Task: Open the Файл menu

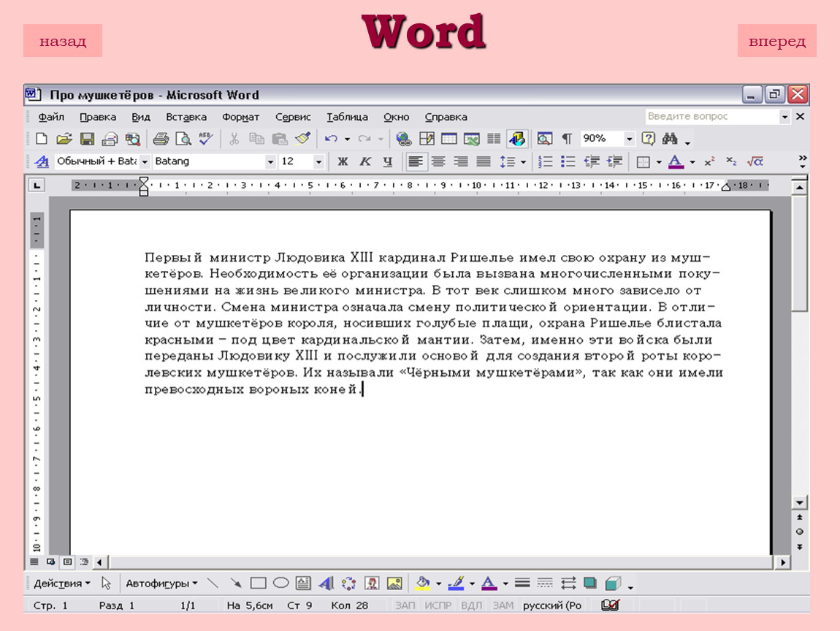Action: pos(51,117)
